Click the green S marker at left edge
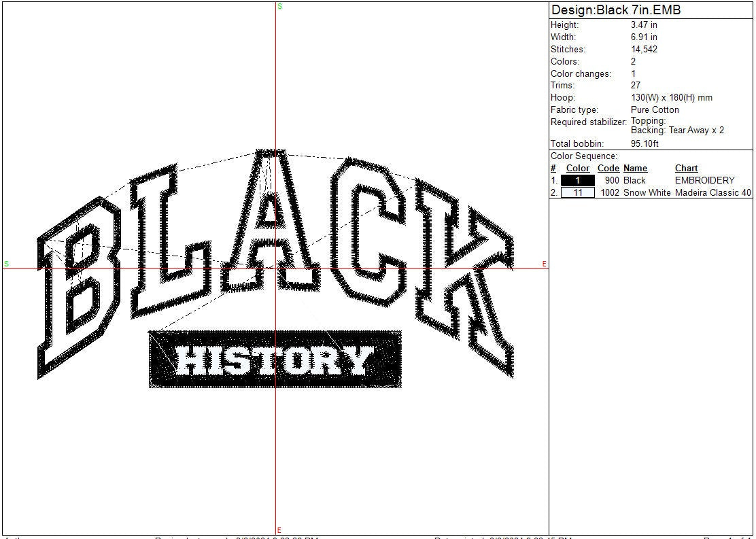 [x=6, y=264]
